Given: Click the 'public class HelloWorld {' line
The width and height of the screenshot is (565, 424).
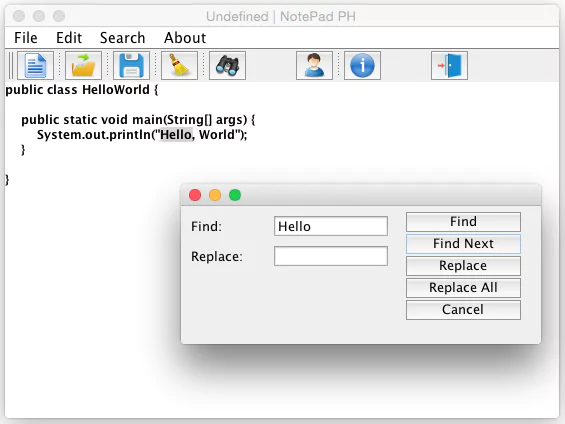Looking at the screenshot, I should [x=82, y=90].
